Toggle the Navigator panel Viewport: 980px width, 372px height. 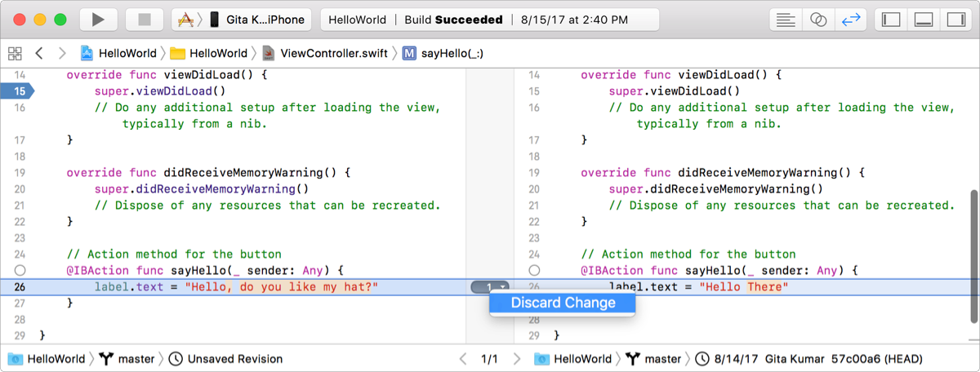(891, 20)
